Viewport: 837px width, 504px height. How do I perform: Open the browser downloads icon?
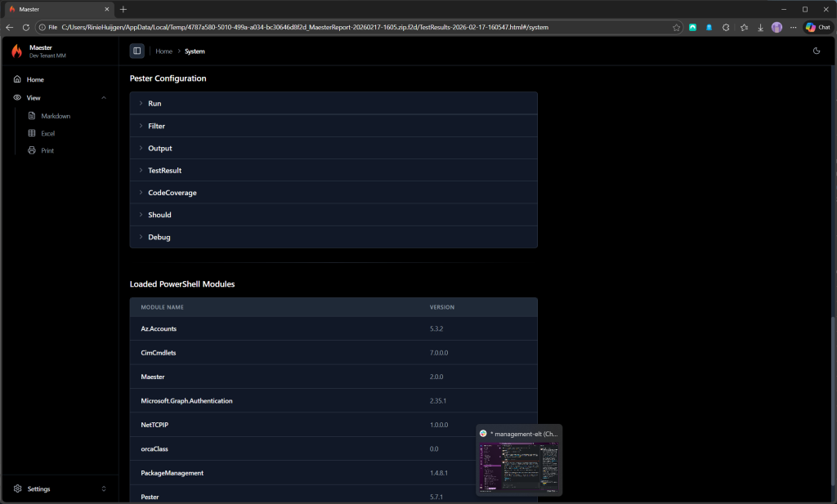[x=760, y=27]
